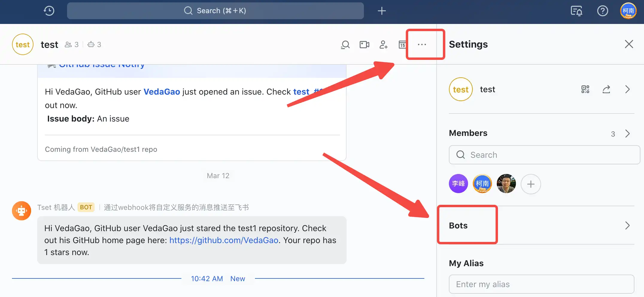
Task: Open the calendar icon in chat header
Action: 402,45
